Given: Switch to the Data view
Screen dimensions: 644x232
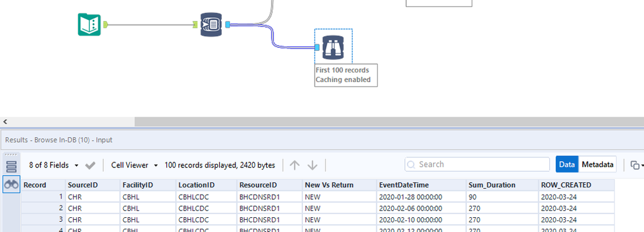Looking at the screenshot, I should click(x=567, y=164).
